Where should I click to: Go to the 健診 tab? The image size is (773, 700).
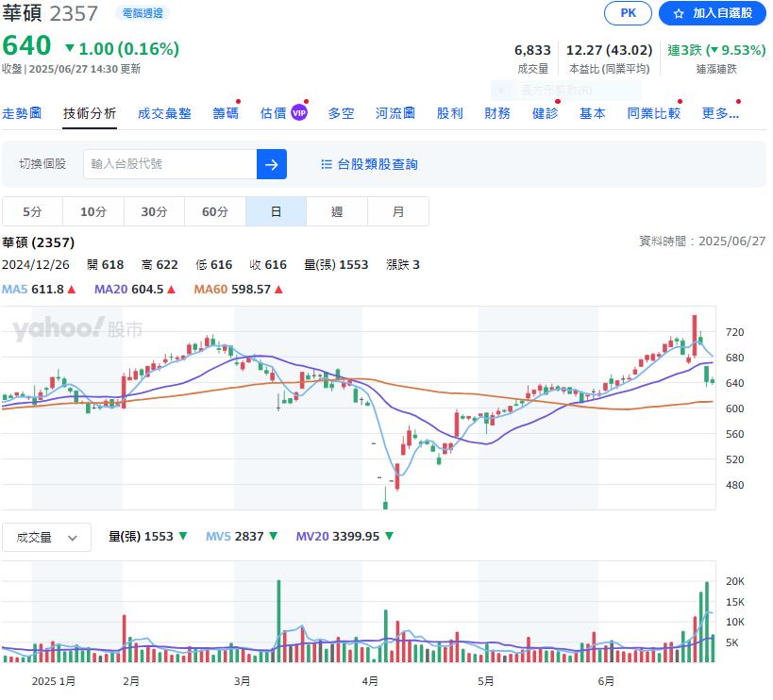pyautogui.click(x=545, y=113)
